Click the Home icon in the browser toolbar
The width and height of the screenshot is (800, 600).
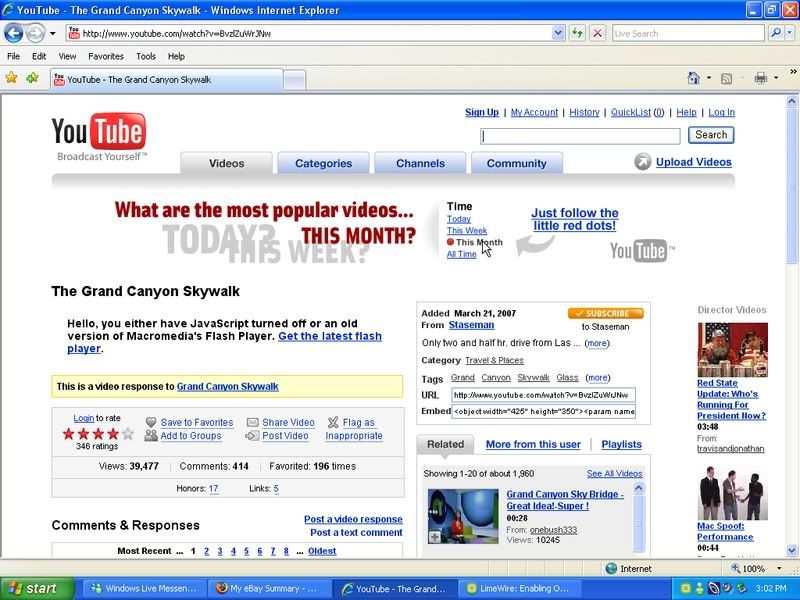[692, 78]
